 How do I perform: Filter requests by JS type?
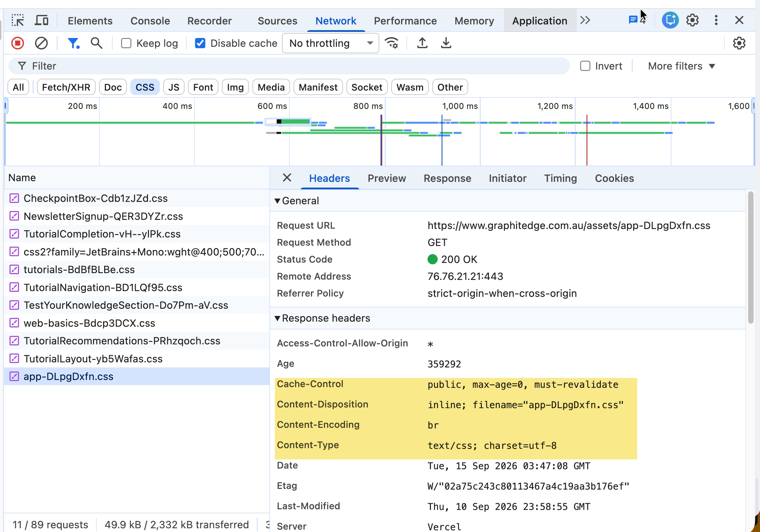pyautogui.click(x=174, y=87)
